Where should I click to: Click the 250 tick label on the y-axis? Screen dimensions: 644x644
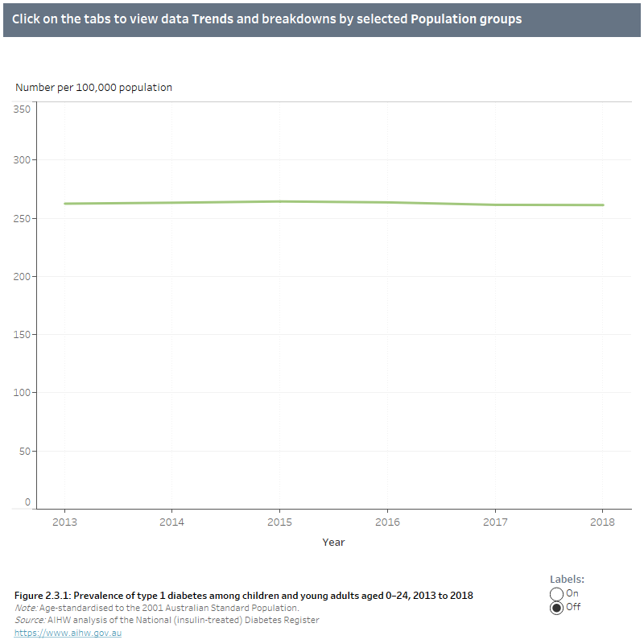point(20,217)
